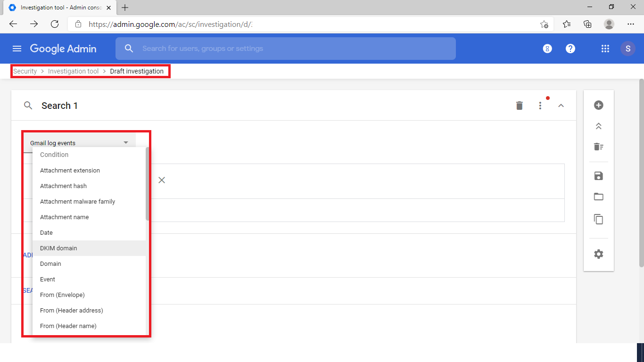Add this page to favorites star icon
The height and width of the screenshot is (362, 644).
pos(544,24)
